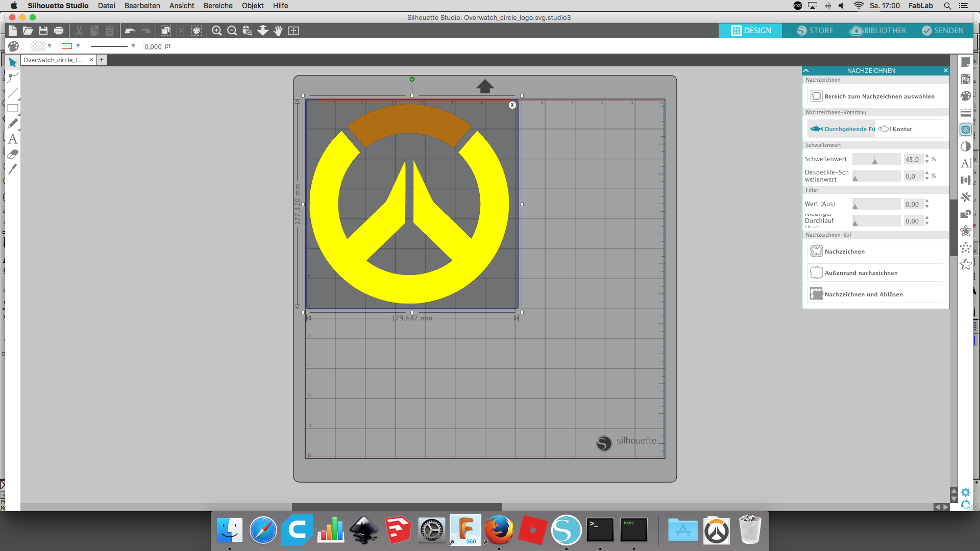Open the modify shapes panel
Viewport: 980px width, 551px height.
tap(965, 214)
